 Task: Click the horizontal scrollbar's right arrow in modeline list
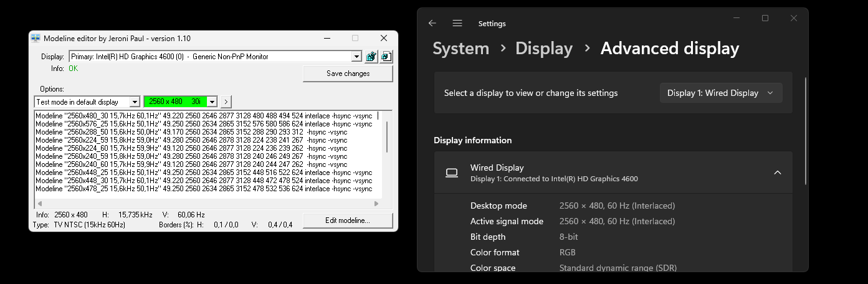(x=376, y=204)
